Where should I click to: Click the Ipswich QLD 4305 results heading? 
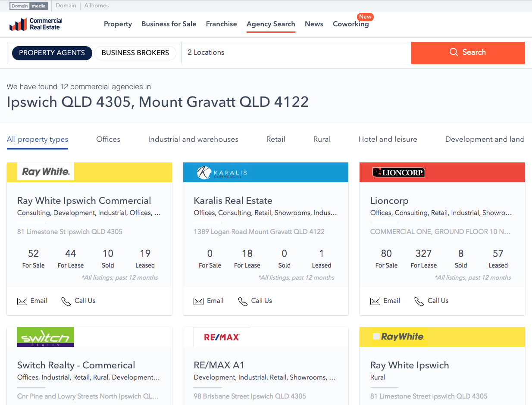[158, 102]
